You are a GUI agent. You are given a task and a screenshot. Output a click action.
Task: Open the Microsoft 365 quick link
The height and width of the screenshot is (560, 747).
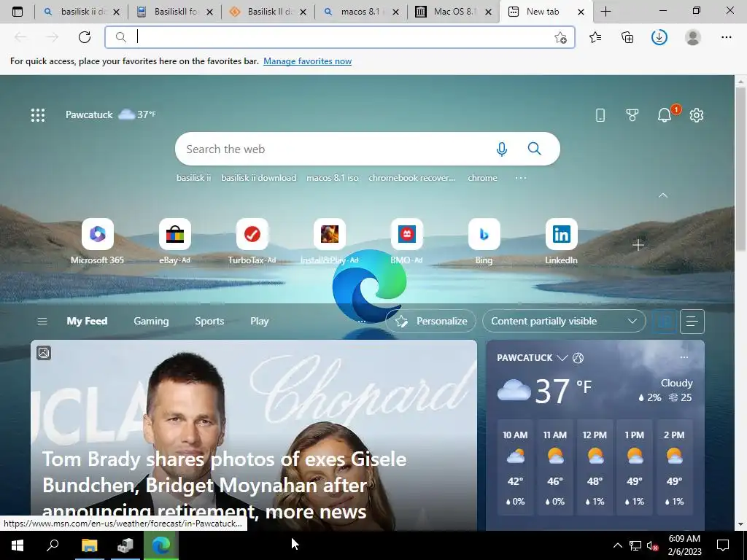pyautogui.click(x=97, y=241)
